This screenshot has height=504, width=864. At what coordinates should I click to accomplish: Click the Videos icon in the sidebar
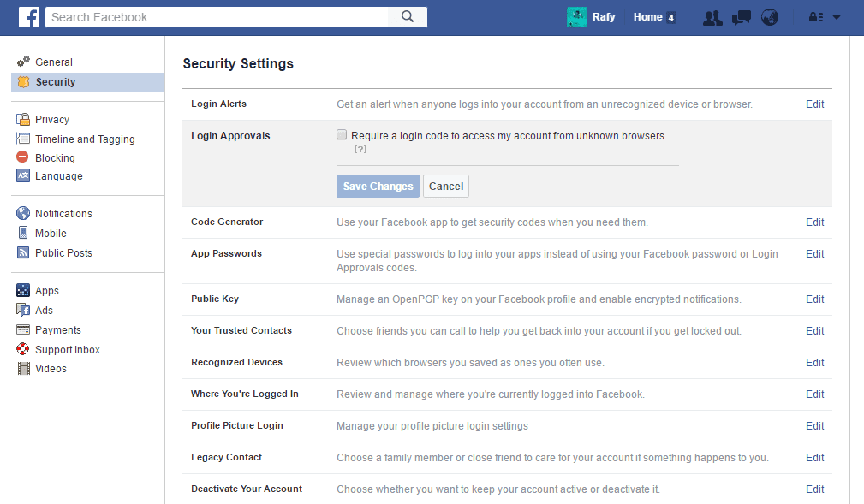[24, 368]
